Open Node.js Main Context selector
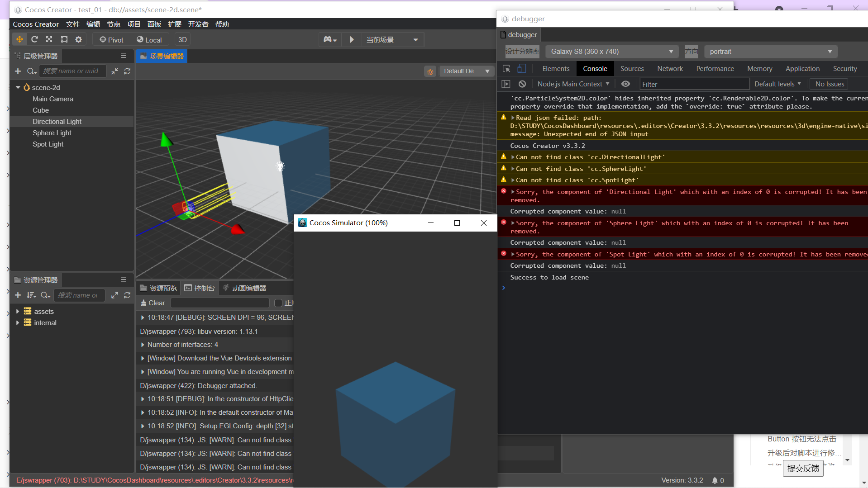Viewport: 868px width, 488px height. pyautogui.click(x=573, y=84)
